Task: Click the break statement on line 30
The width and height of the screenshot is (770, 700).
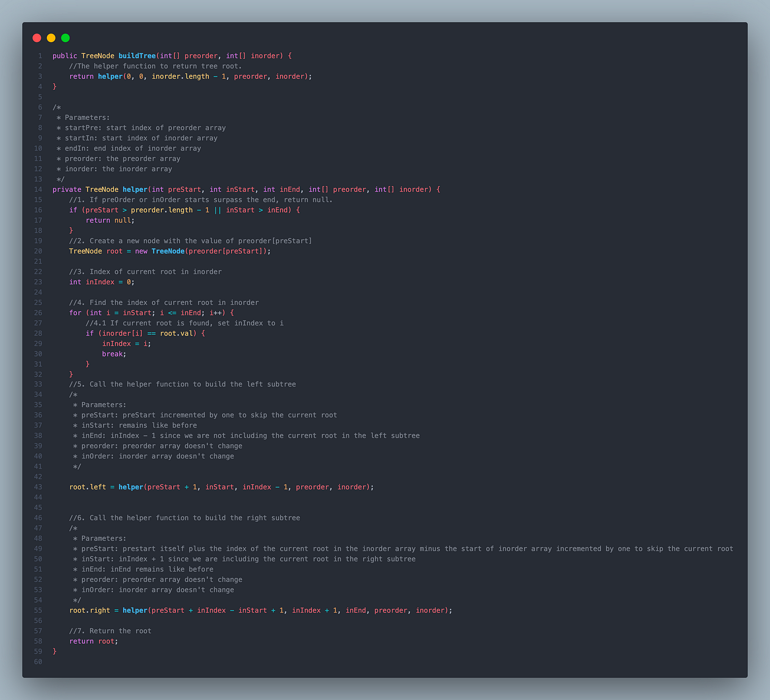Action: tap(113, 354)
